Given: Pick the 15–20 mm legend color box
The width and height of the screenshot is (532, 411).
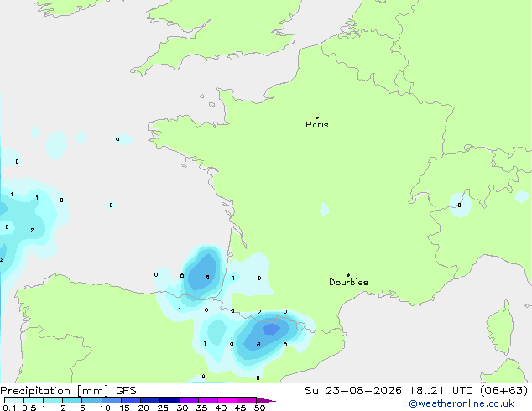Looking at the screenshot, I should pos(131,400).
